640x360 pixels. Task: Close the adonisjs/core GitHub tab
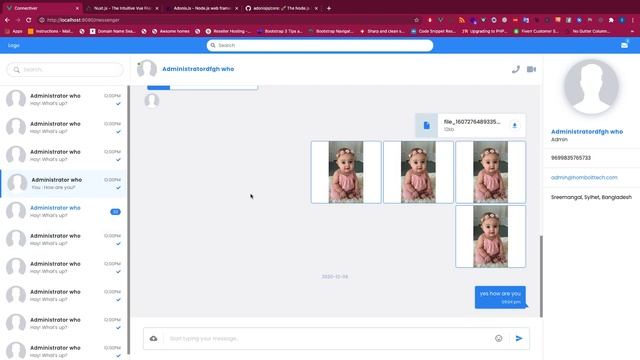[316, 8]
